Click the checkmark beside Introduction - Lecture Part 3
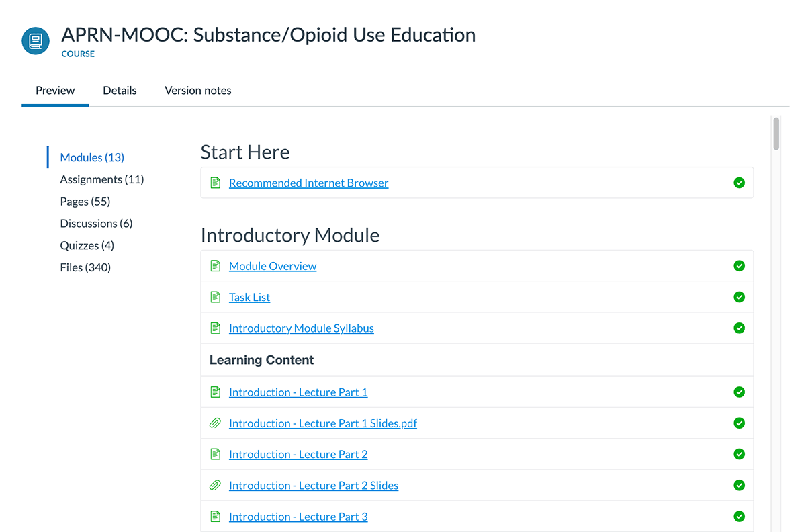 click(739, 516)
